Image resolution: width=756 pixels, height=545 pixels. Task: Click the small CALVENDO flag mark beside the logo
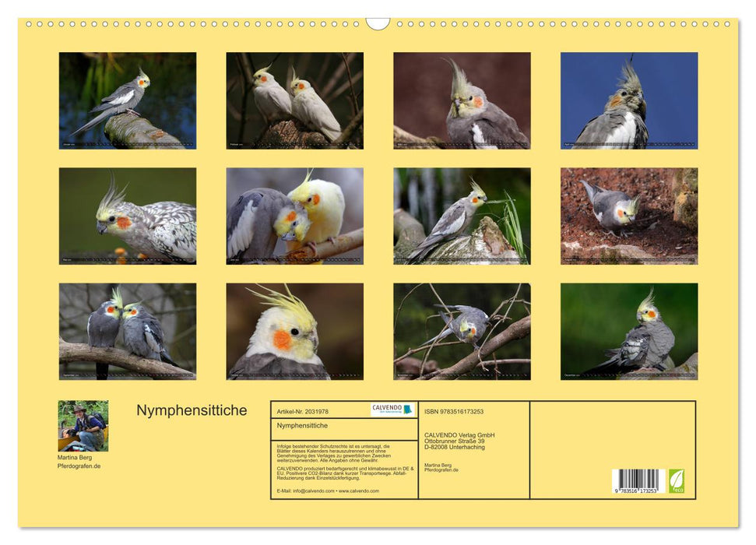tap(406, 410)
